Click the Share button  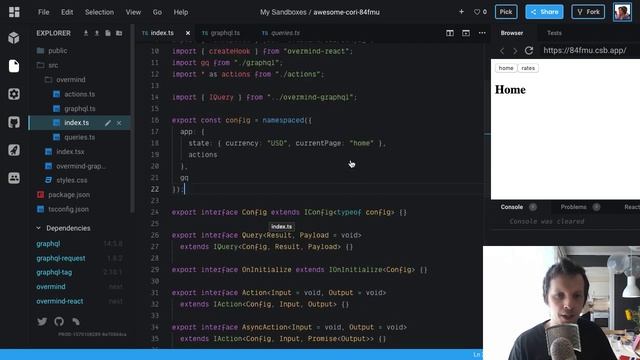pyautogui.click(x=544, y=12)
